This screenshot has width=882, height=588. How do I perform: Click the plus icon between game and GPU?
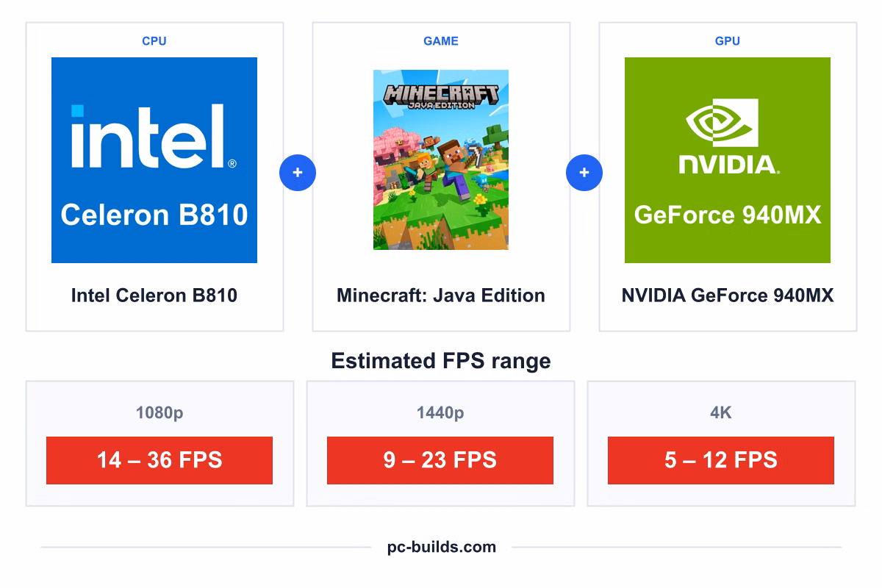[x=584, y=173]
